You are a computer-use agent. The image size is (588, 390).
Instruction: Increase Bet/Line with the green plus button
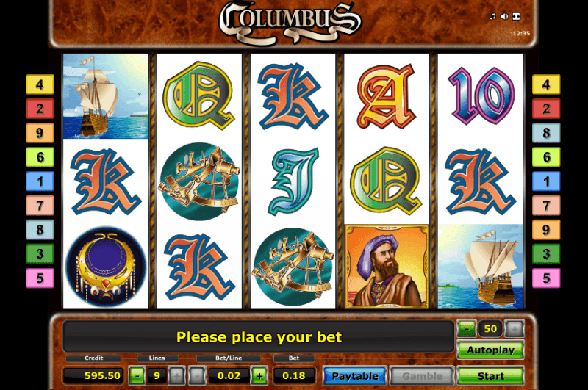pyautogui.click(x=259, y=375)
